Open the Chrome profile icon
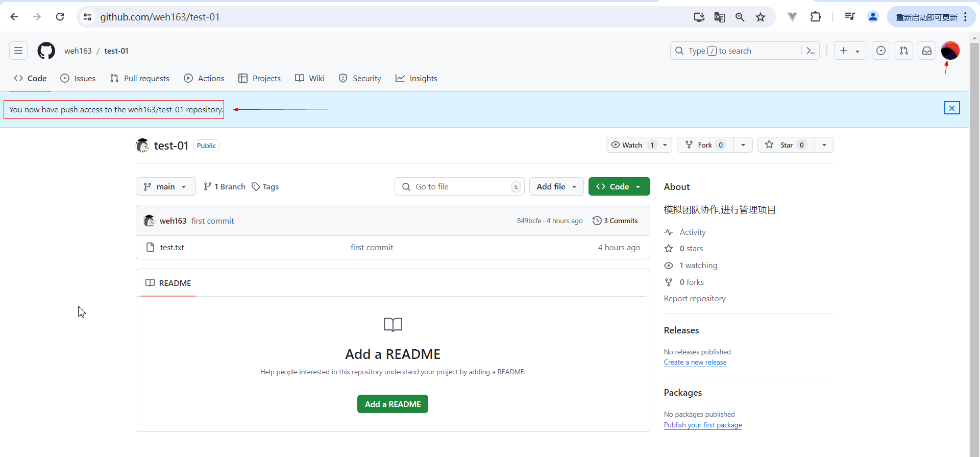980x457 pixels. [x=873, y=17]
